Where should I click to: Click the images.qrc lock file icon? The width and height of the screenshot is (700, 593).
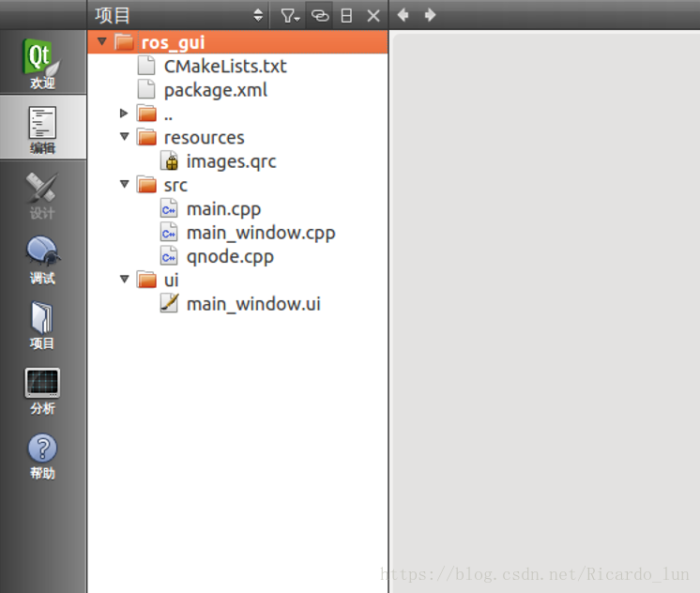169,161
